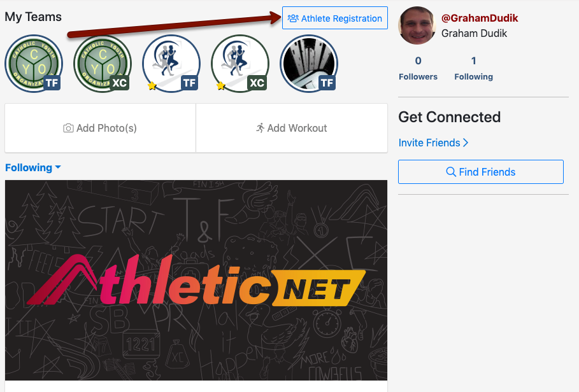View the 0 Followers count
The image size is (579, 392).
(418, 68)
